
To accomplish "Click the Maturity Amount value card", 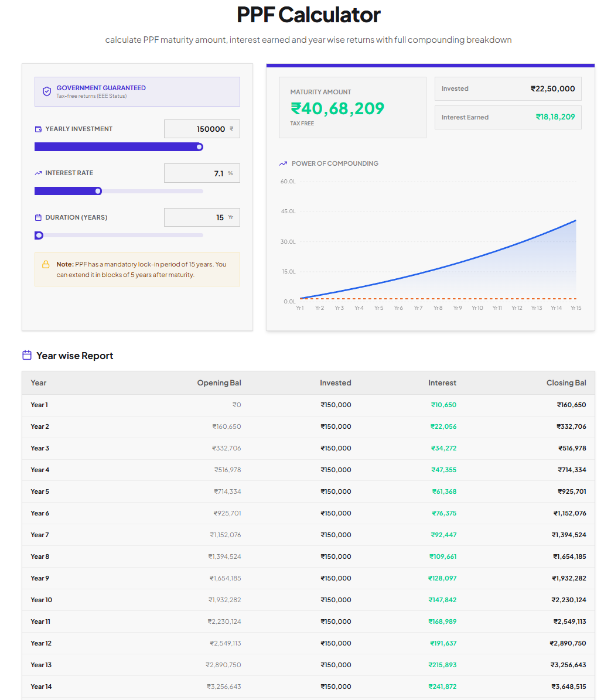I will tap(353, 108).
